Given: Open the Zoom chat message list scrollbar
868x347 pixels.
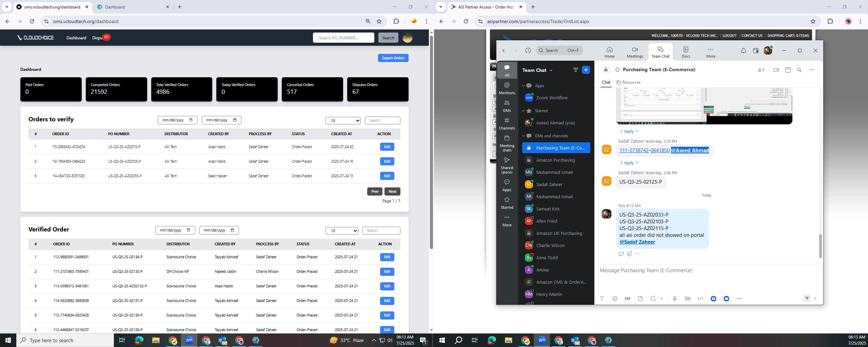Looking at the screenshot, I should (x=821, y=246).
